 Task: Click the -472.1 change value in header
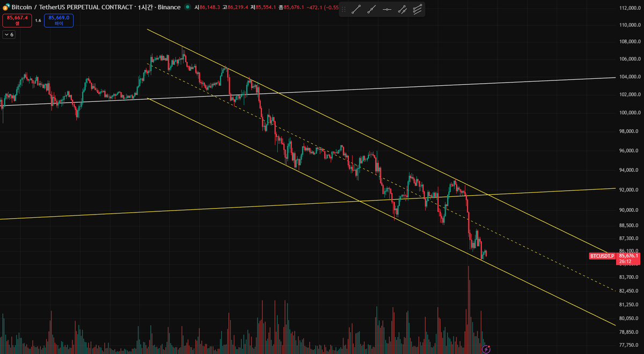(315, 7)
